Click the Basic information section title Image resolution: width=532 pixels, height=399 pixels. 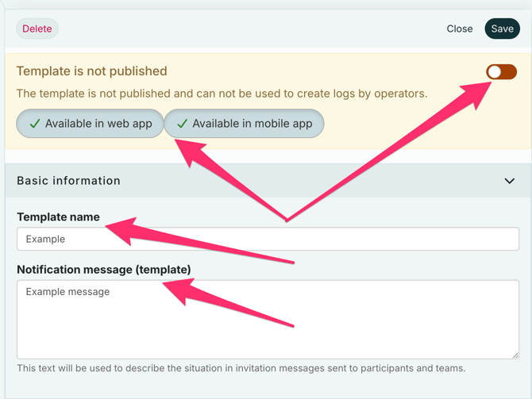pos(68,181)
